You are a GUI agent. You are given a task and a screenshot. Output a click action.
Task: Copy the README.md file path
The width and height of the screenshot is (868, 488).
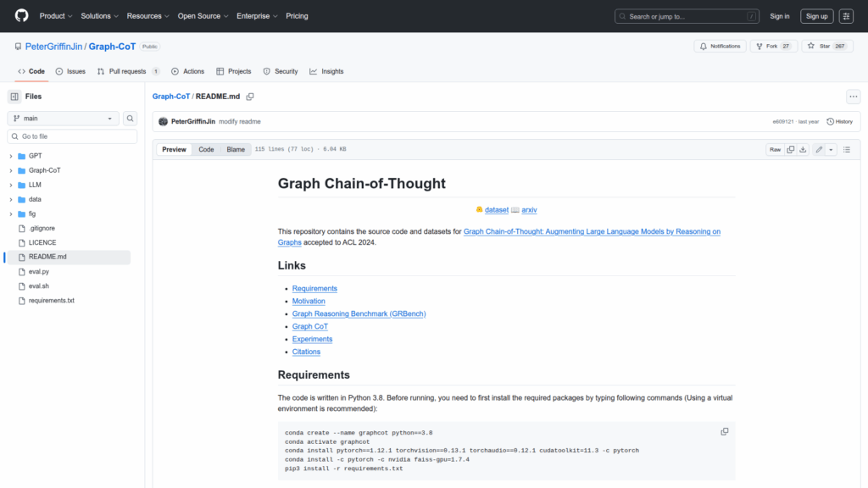pos(250,97)
